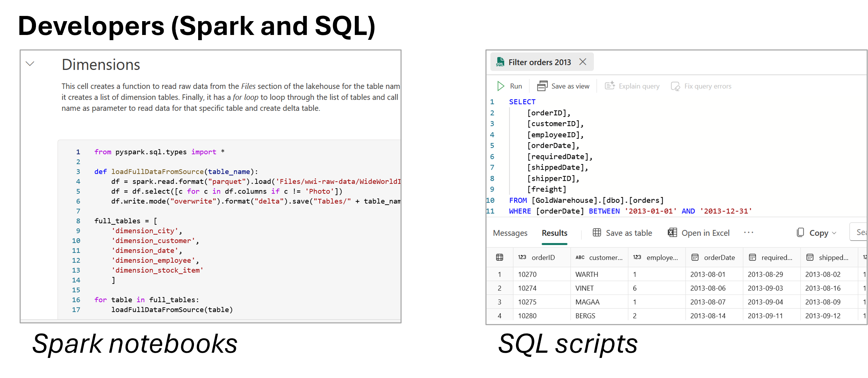Click [GoldWarehouse].[dbo].[orders] in FROM clause
The width and height of the screenshot is (868, 378).
tap(598, 200)
